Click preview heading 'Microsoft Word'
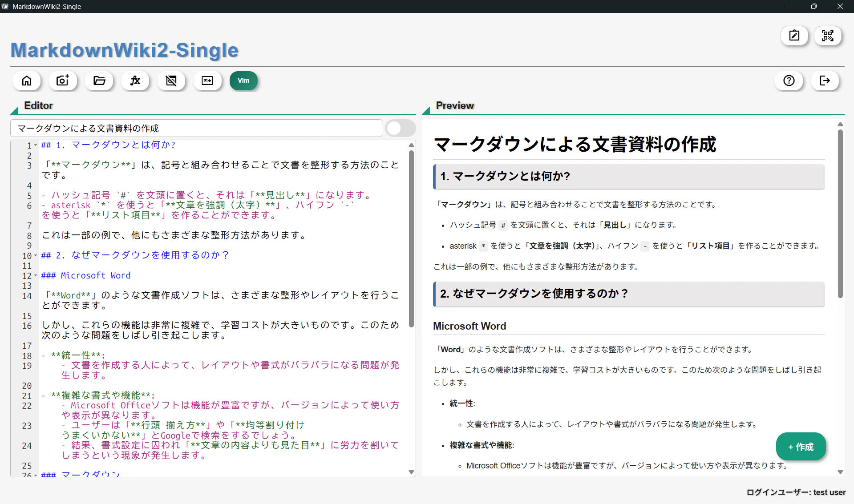The image size is (854, 504). point(469,326)
